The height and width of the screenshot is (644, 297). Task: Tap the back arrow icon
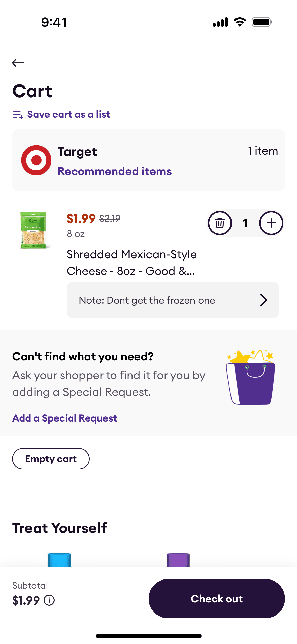[x=18, y=62]
